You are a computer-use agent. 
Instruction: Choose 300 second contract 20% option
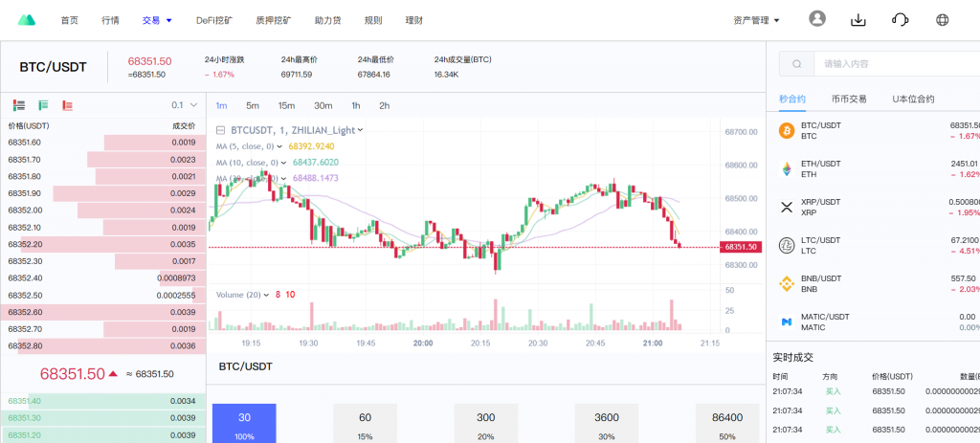click(x=485, y=424)
